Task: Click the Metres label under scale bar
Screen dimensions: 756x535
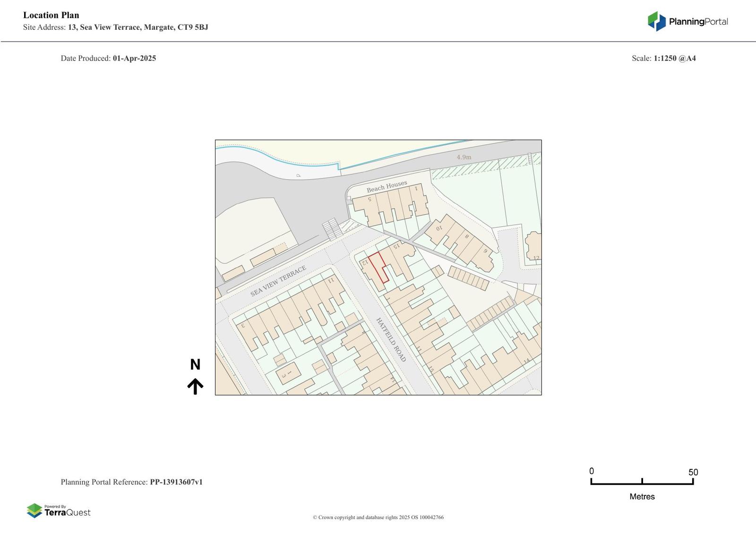Action: 642,496
